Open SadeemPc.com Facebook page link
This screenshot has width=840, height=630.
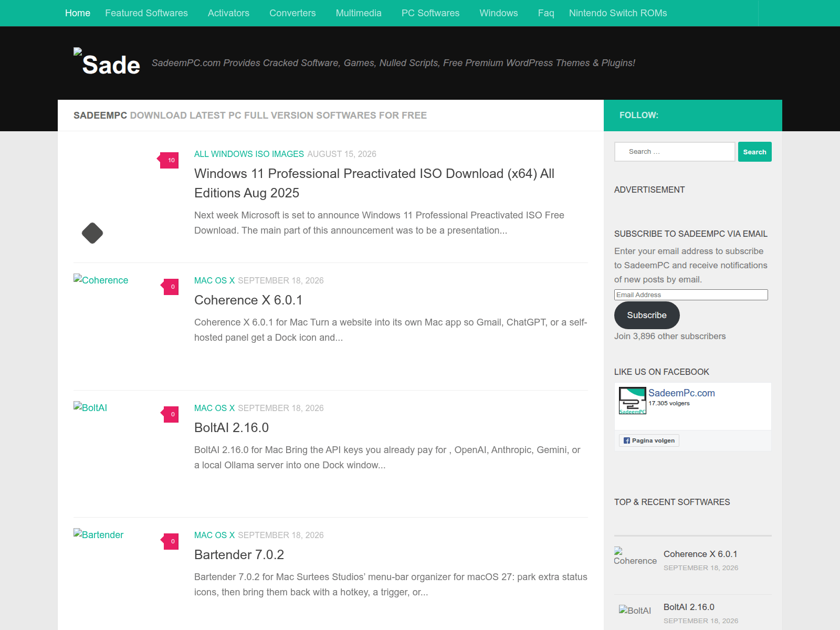(x=681, y=393)
